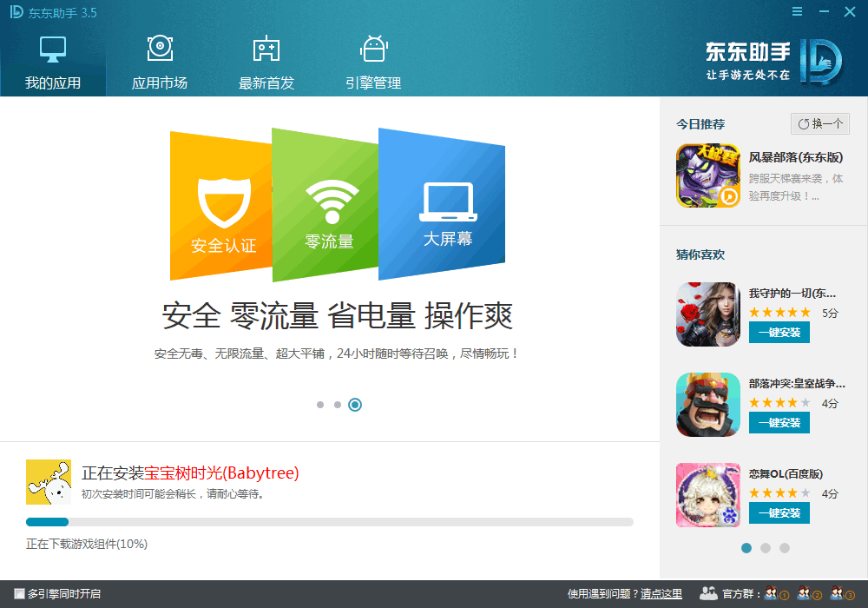Select the first banner carousel dot
868x608 pixels.
(320, 405)
